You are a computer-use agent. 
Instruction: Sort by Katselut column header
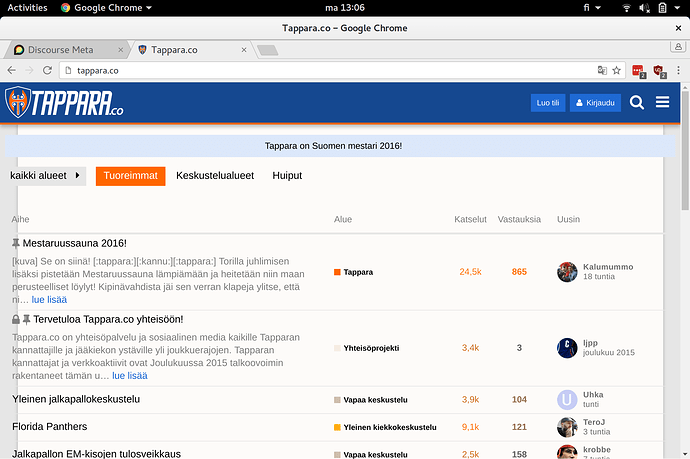[x=470, y=219]
